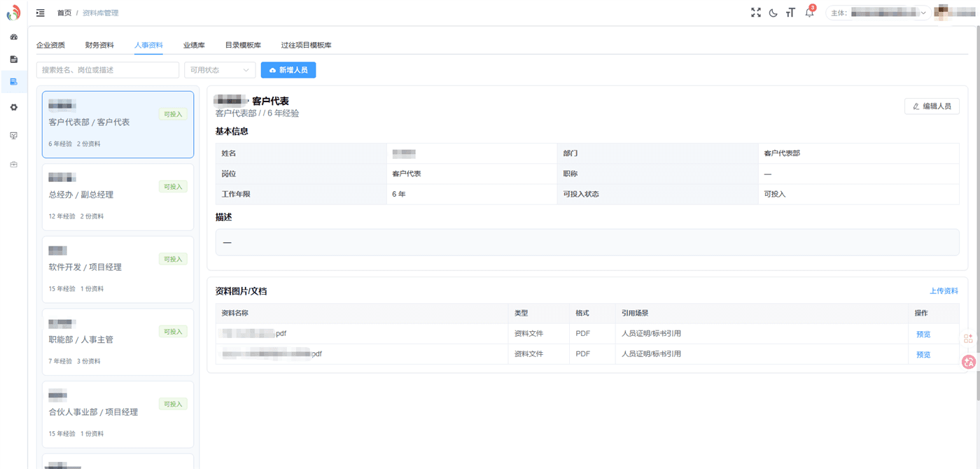
Task: Go to 首页 in the breadcrumb
Action: click(x=64, y=13)
